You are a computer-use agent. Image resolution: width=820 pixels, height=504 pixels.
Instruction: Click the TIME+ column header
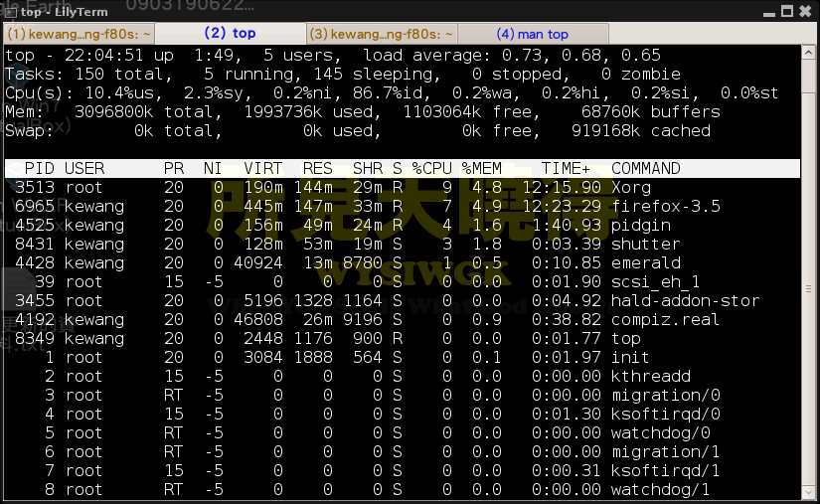point(566,168)
